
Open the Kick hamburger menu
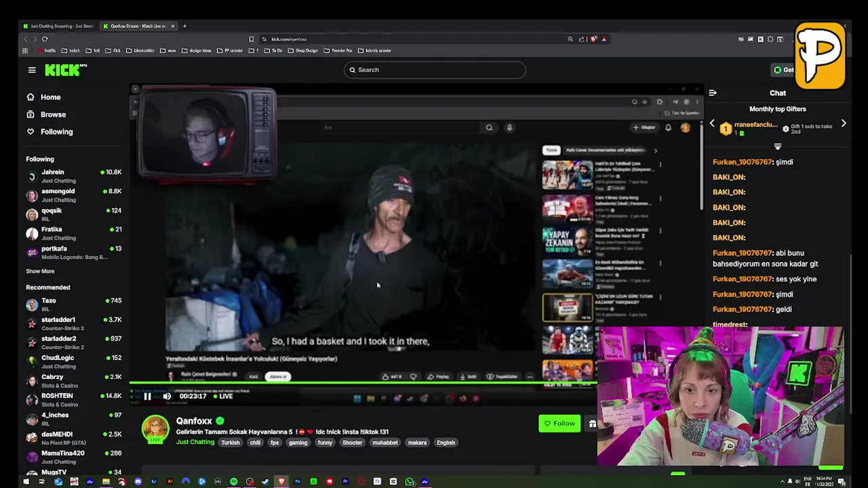pos(32,70)
